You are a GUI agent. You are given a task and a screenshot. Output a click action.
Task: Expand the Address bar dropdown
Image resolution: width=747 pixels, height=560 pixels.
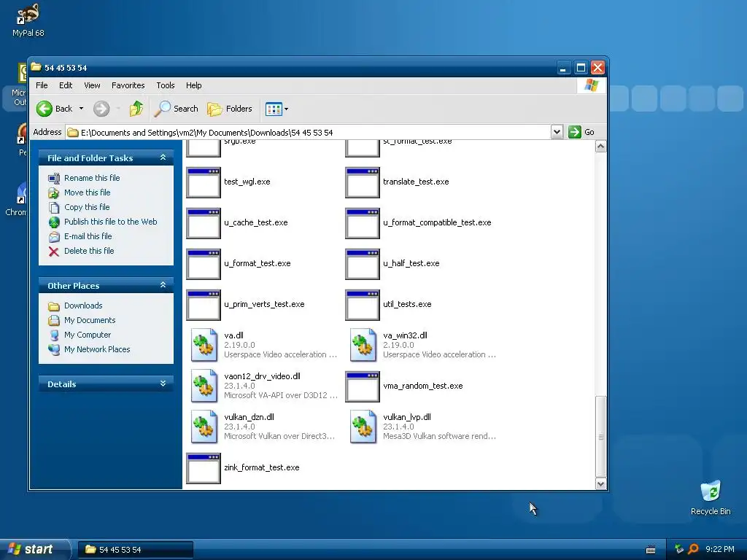[x=557, y=132]
